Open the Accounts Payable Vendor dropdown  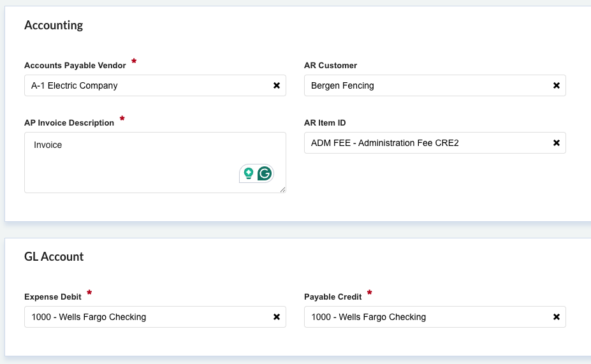pyautogui.click(x=155, y=85)
